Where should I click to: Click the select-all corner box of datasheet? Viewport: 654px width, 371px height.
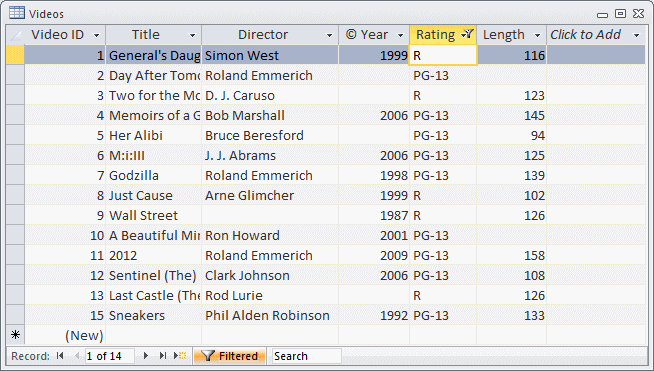[x=15, y=35]
